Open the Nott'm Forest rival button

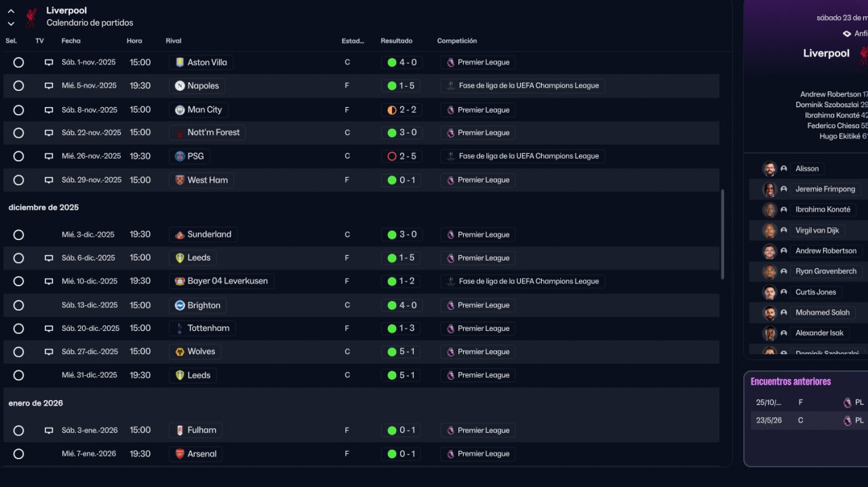click(x=207, y=133)
